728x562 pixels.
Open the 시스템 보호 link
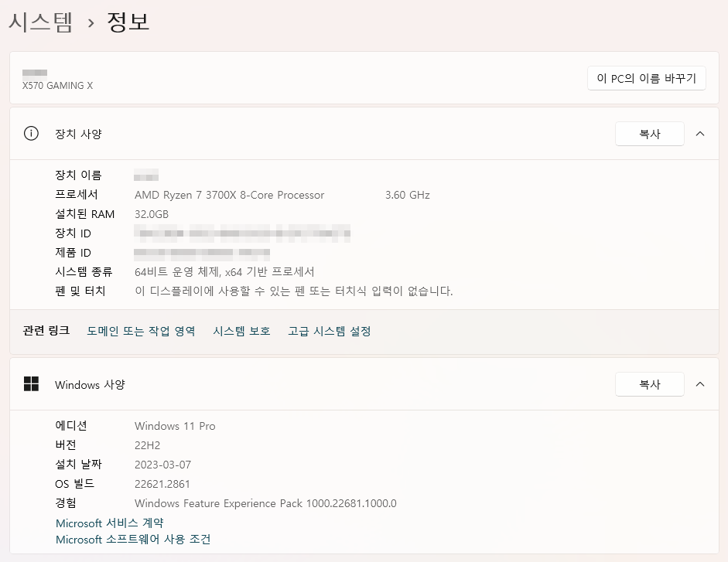241,331
